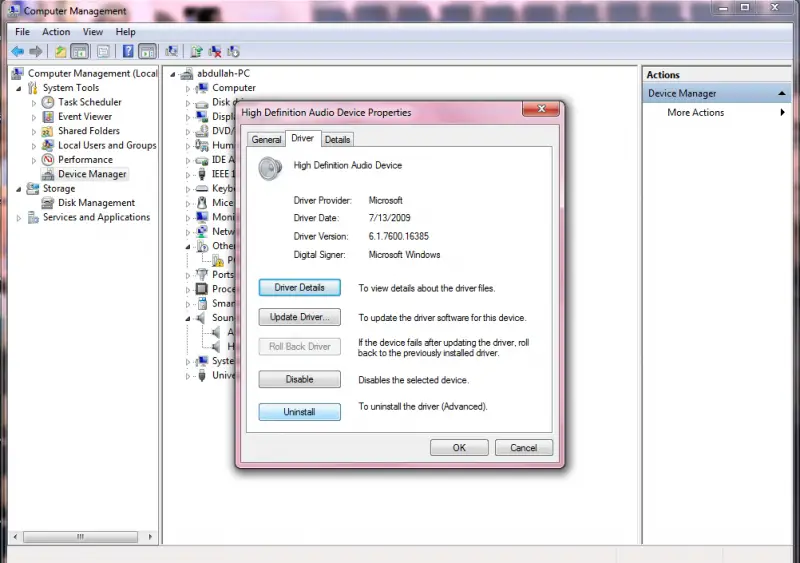This screenshot has width=800, height=563.
Task: Click Scan for hardware changes toolbar icon
Action: tap(171, 51)
